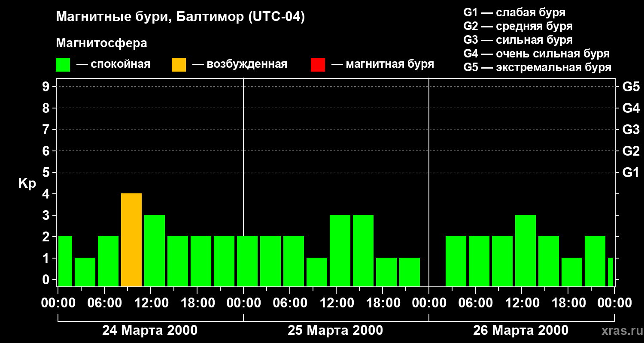Select the orange Kp 4 bar

131,240
